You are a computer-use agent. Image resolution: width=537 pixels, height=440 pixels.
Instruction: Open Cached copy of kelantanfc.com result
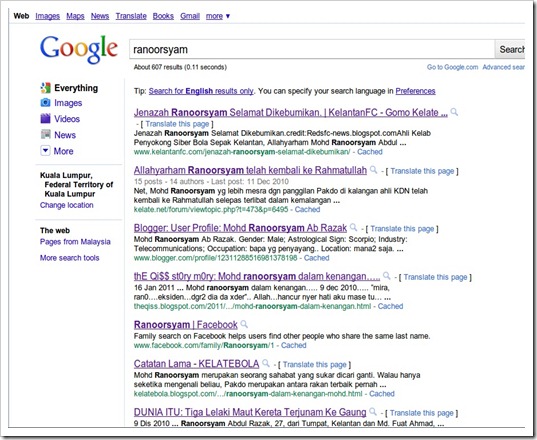(x=370, y=152)
